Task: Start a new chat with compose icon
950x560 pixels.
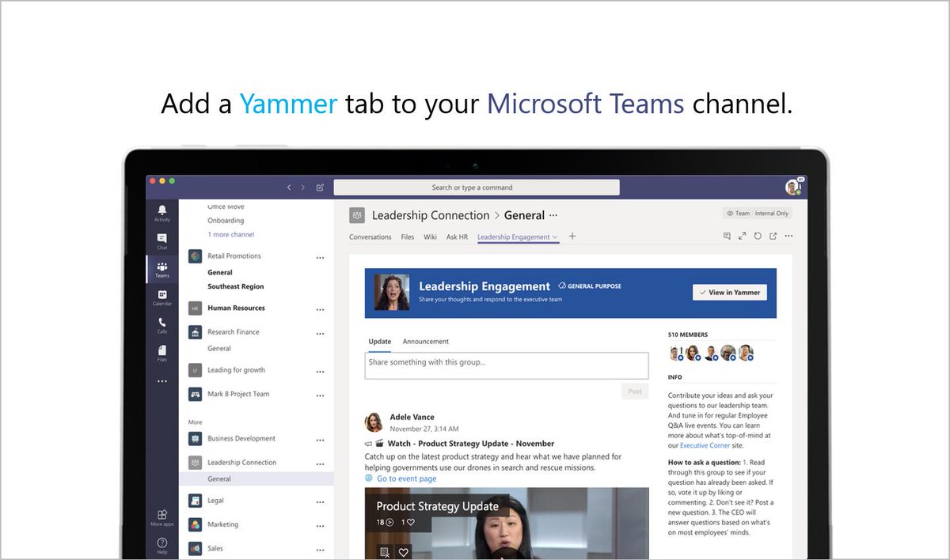Action: pos(320,187)
